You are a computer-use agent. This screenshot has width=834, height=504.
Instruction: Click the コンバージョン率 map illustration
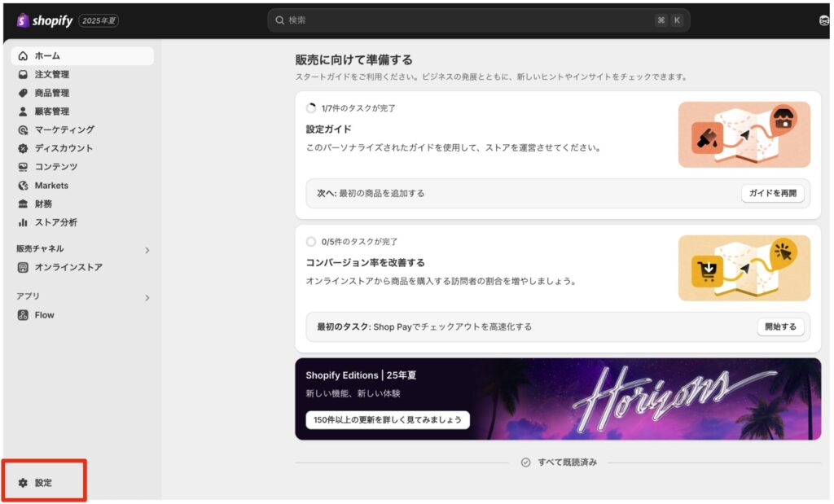coord(744,269)
